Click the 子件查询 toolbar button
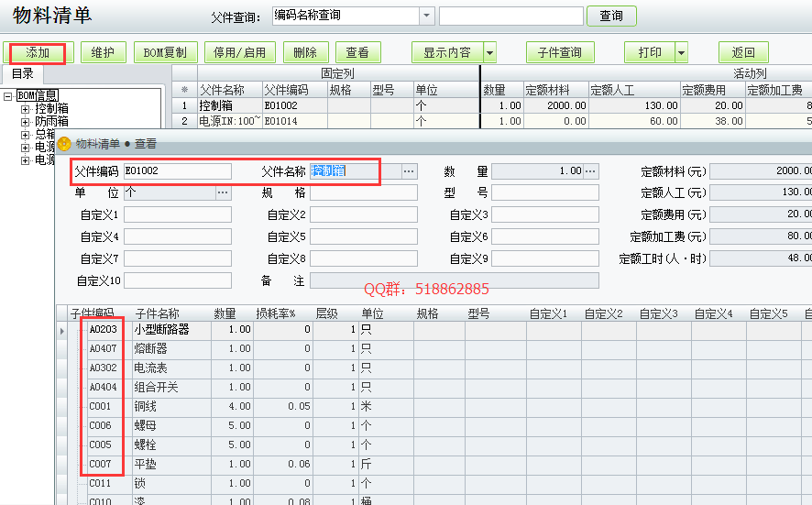 click(559, 53)
